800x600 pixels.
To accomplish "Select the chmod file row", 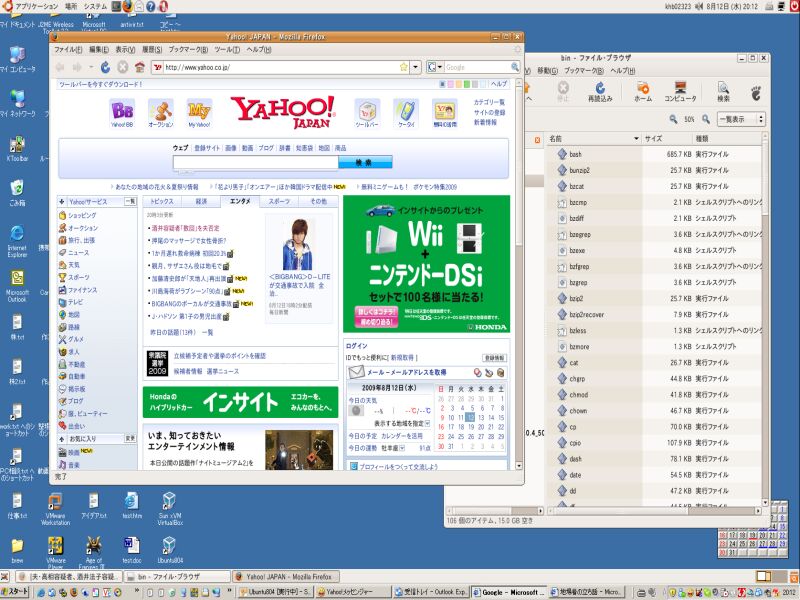I will [x=655, y=395].
